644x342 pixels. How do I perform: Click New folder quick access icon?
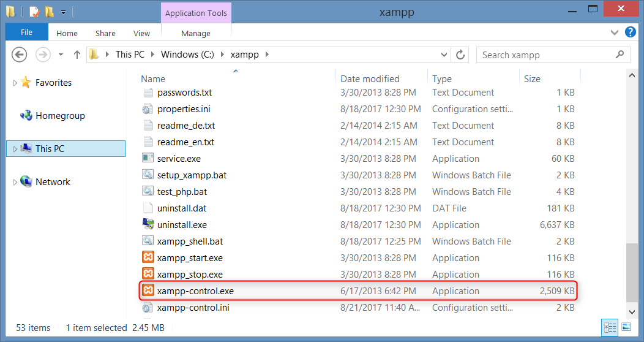(x=50, y=12)
